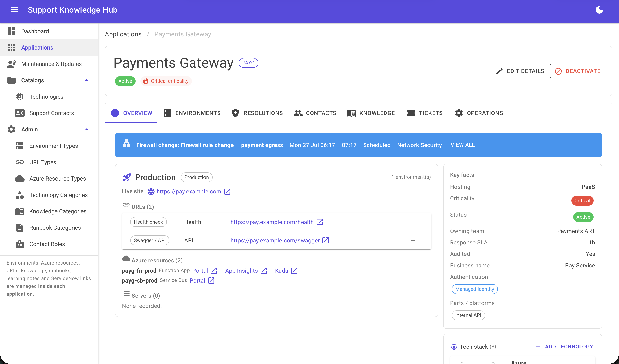Open Portal link for payg-fn-prod

(x=200, y=270)
